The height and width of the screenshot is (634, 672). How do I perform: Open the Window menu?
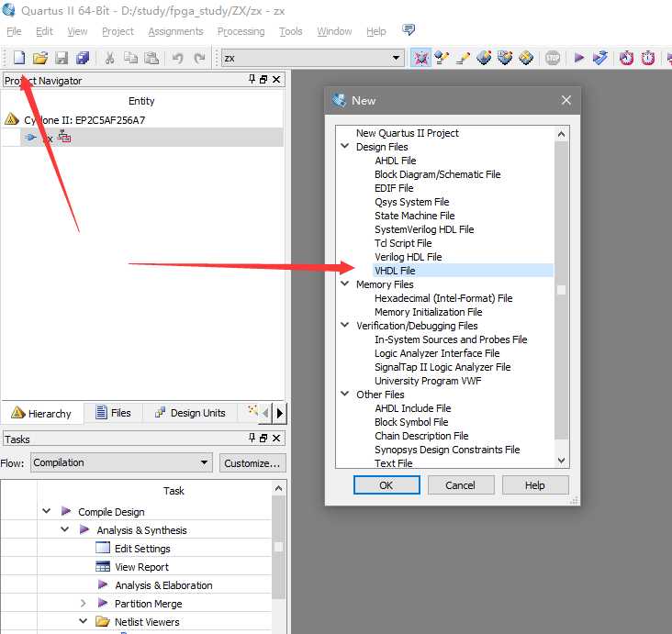click(x=334, y=31)
